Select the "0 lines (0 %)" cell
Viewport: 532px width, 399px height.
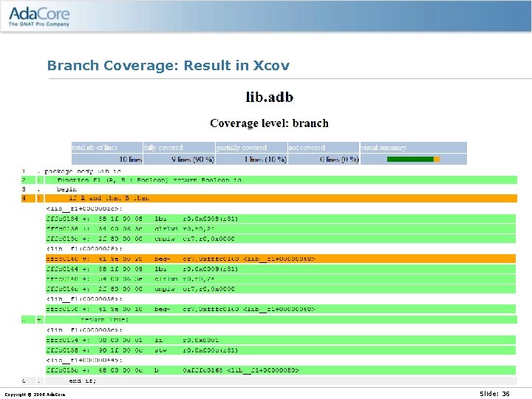(324, 159)
